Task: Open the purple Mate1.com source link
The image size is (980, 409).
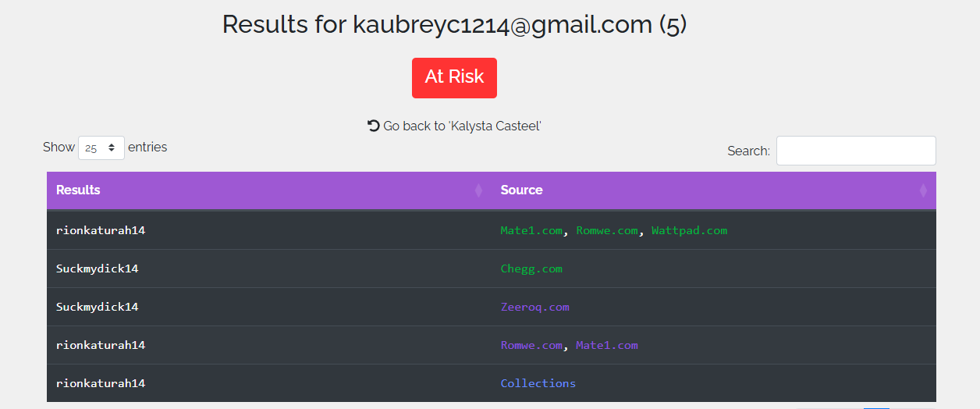Action: point(607,345)
